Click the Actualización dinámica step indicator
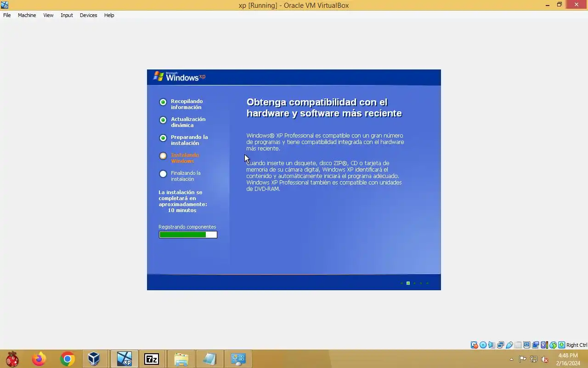 [163, 120]
